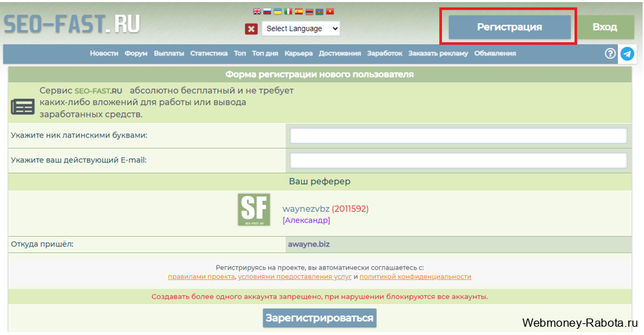Click the [Александр] referrer label
The height and width of the screenshot is (335, 644).
tap(307, 220)
